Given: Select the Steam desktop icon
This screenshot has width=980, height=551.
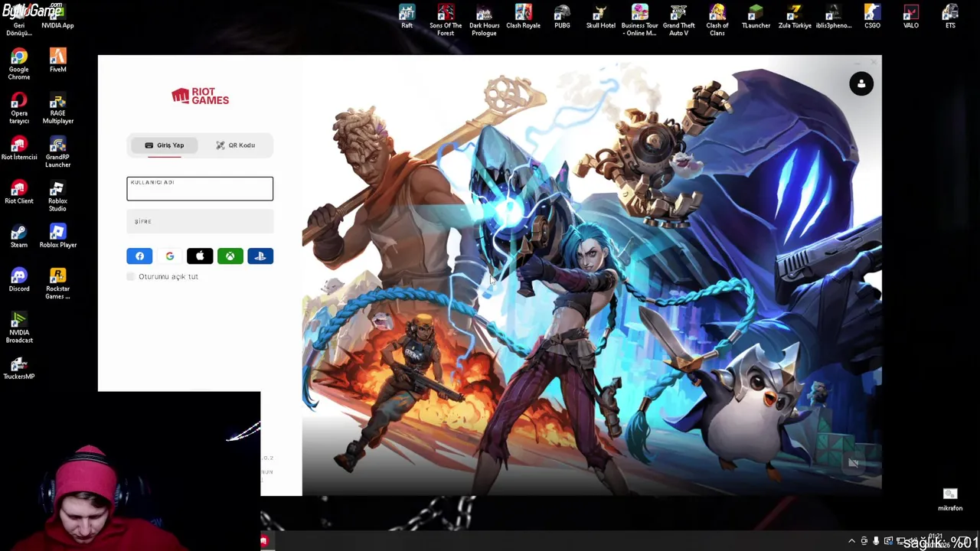Looking at the screenshot, I should [x=19, y=236].
